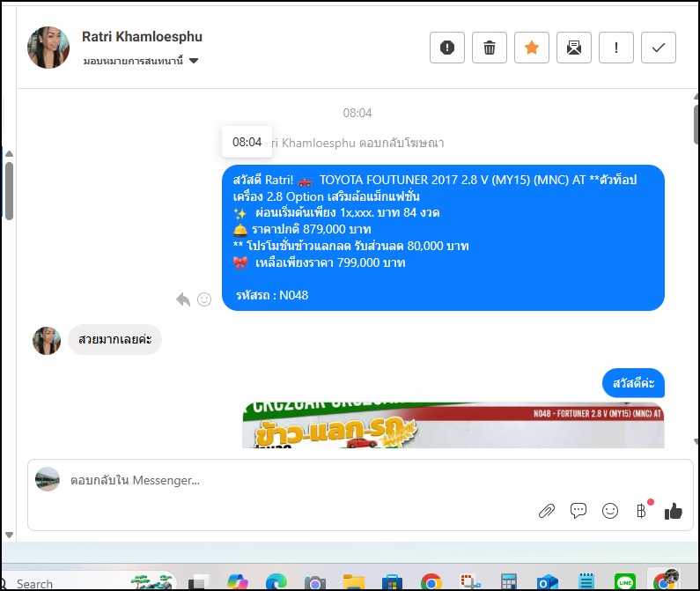Reply to the blue Fortuner message arrow
700x591 pixels.
183,299
